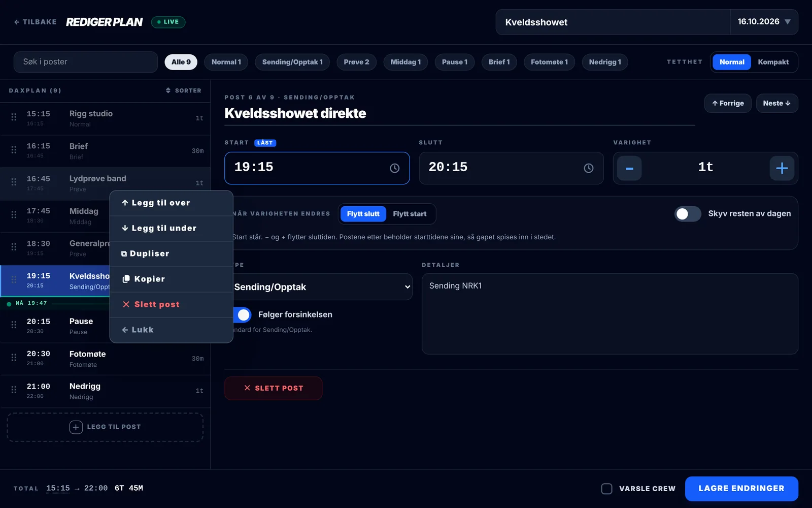Choose Legg til over in context menu
812x508 pixels.
click(172, 203)
